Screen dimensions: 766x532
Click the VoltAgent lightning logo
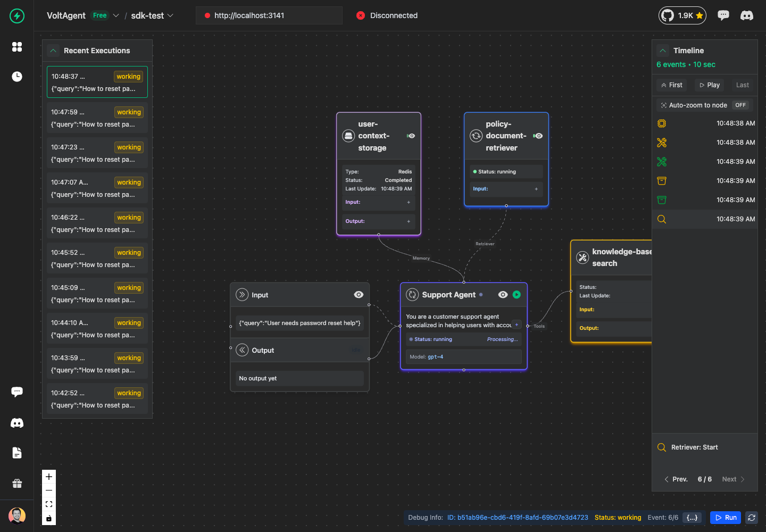pos(17,16)
